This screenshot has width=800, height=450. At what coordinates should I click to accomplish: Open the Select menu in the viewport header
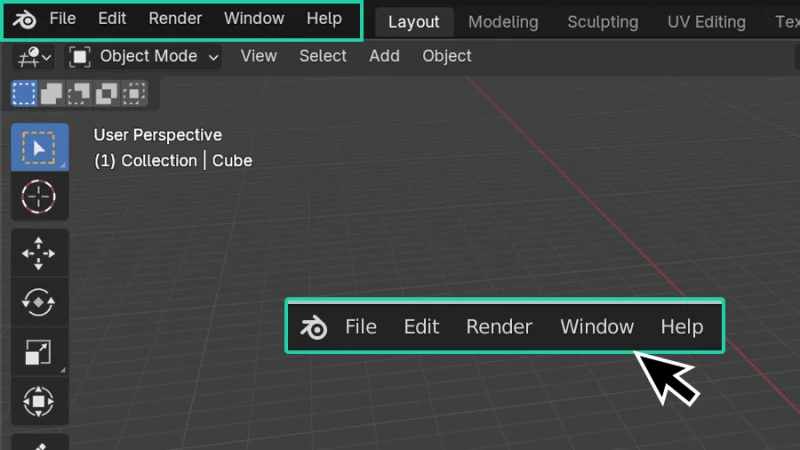coord(322,56)
